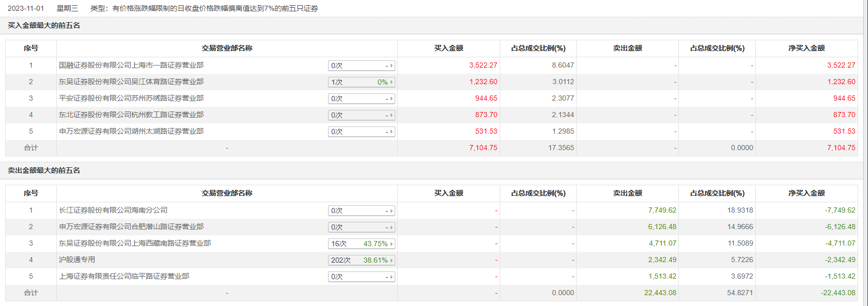Image resolution: width=868 pixels, height=306 pixels.
Task: Open 长江证券股份有限公司海南分公司 link
Action: click(113, 210)
